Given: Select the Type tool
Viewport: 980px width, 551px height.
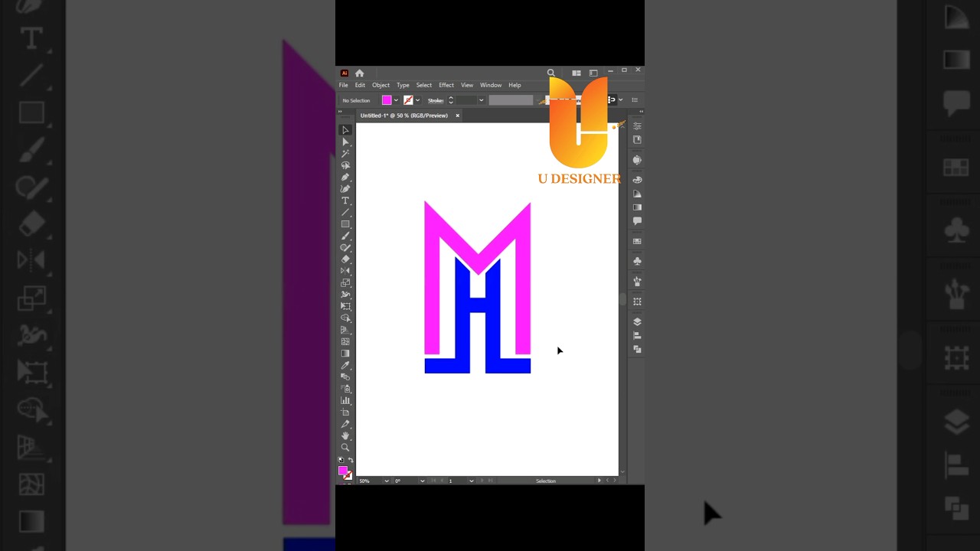Looking at the screenshot, I should (x=345, y=201).
